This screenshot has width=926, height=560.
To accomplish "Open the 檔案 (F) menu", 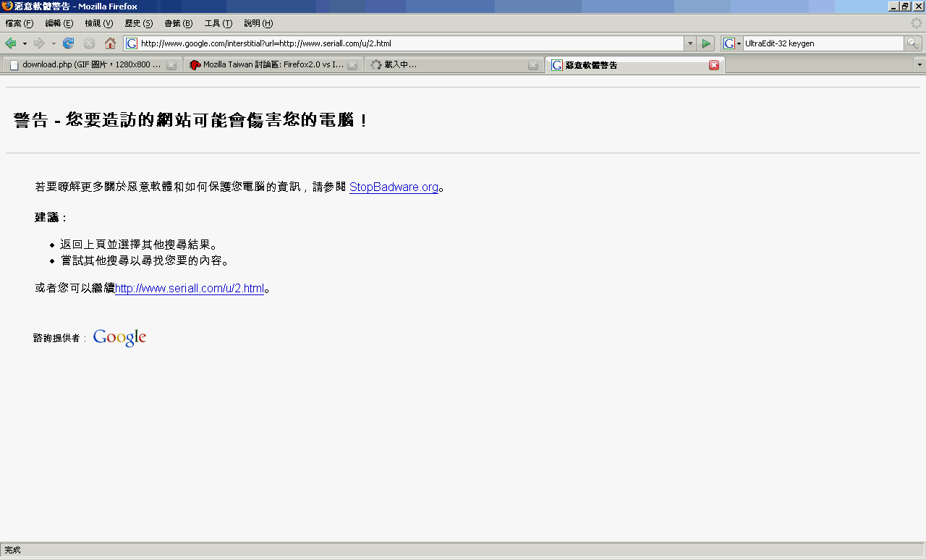I will [x=20, y=24].
